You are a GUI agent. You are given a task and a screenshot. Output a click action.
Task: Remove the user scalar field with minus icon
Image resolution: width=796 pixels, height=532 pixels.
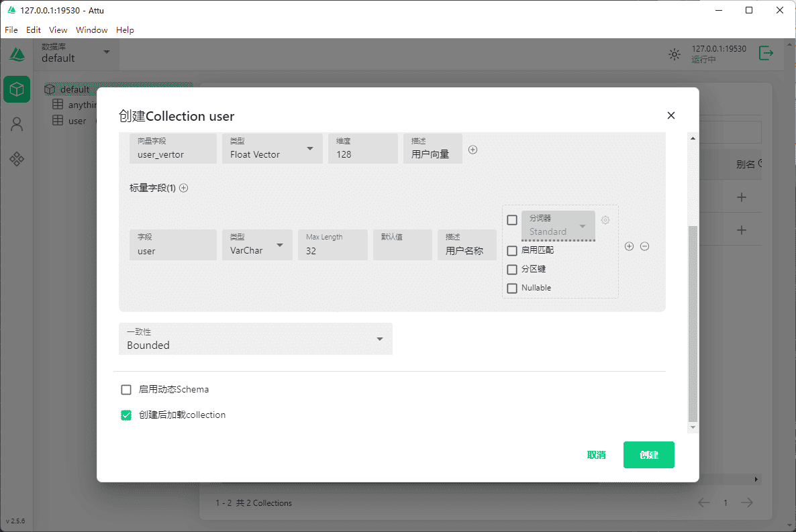pos(644,246)
